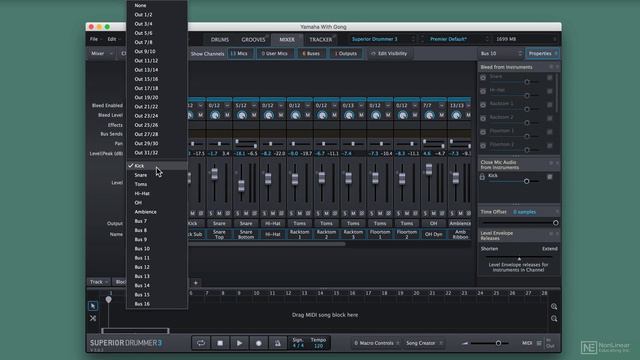Click the Snare bleed icon in Properties

pyautogui.click(x=483, y=77)
